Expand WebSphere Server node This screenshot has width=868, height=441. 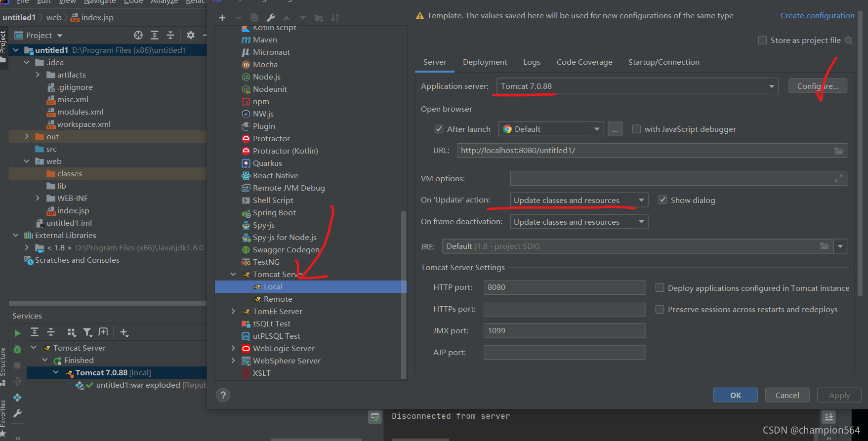coord(233,361)
